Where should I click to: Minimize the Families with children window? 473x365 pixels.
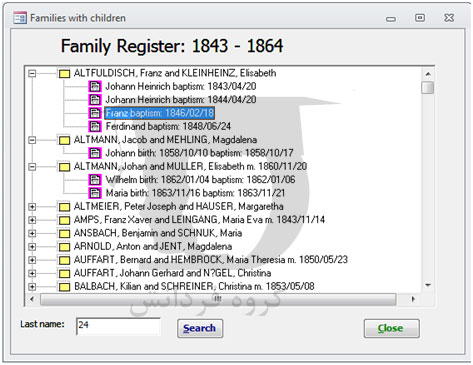coord(391,19)
